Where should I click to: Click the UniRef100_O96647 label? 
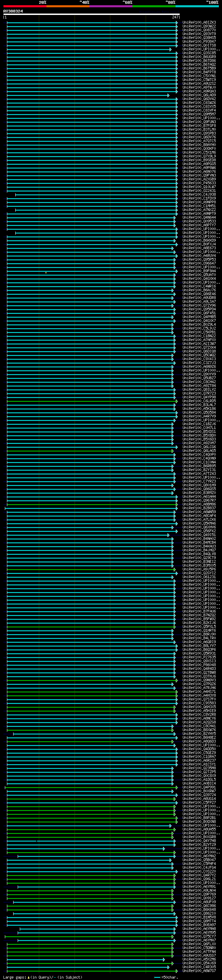199,263
